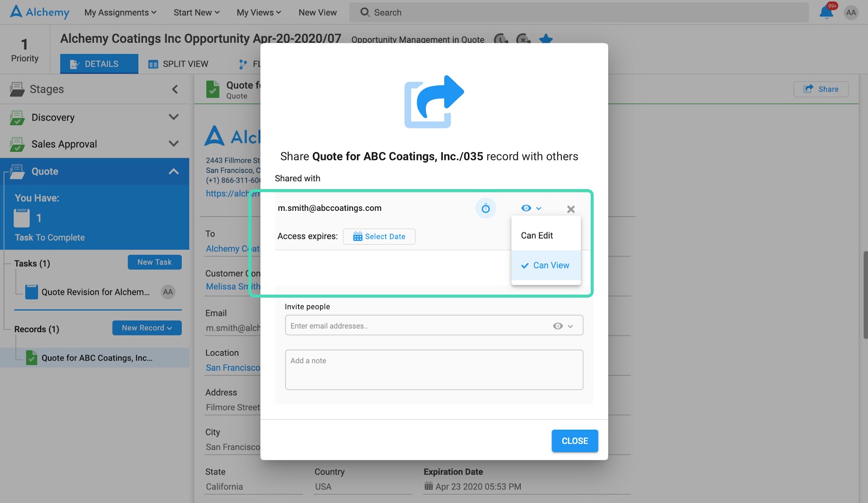Click Select Date for access expiry
Image resolution: width=868 pixels, height=503 pixels.
[379, 236]
